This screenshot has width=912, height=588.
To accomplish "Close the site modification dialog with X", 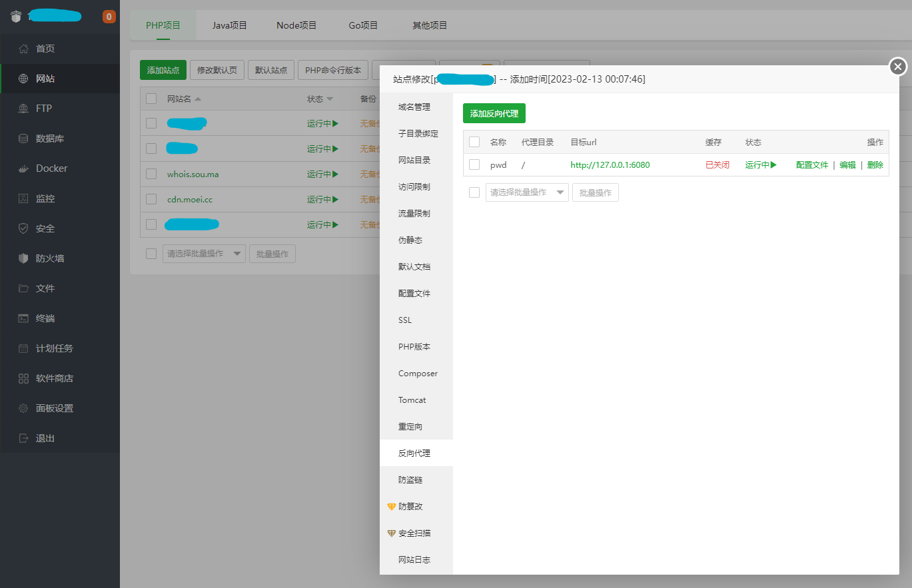I will 898,67.
